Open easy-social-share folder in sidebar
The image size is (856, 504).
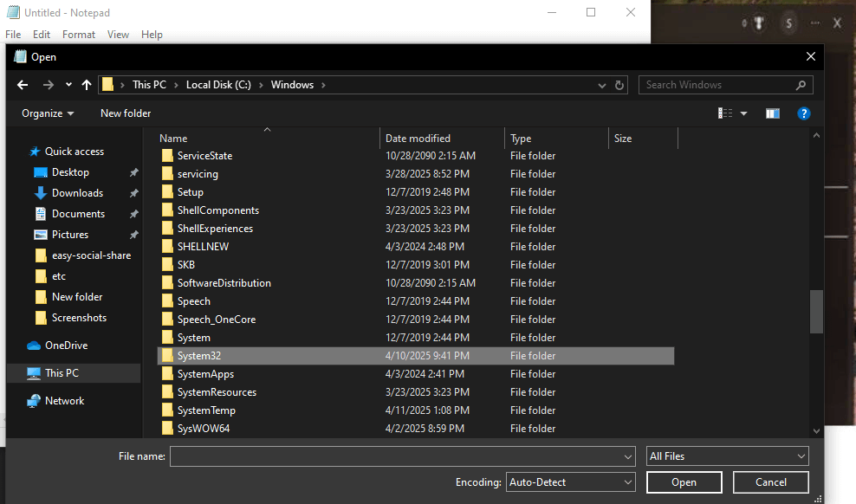[x=91, y=255]
